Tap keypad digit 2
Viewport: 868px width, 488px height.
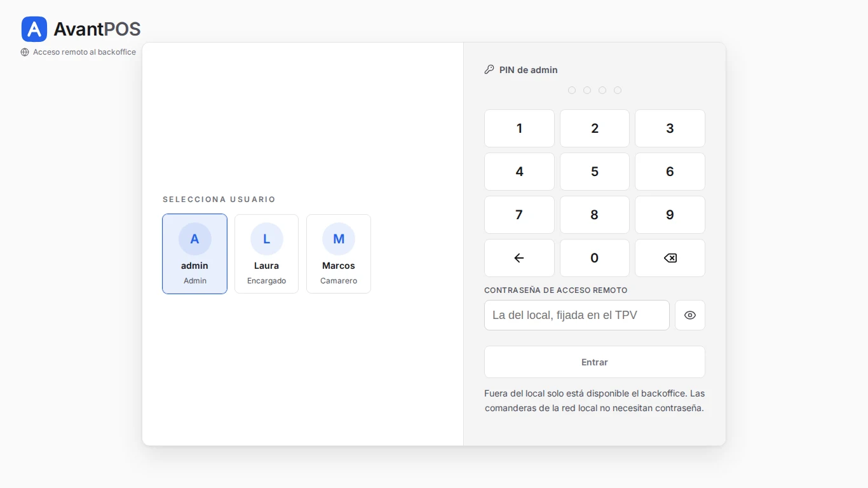(595, 128)
